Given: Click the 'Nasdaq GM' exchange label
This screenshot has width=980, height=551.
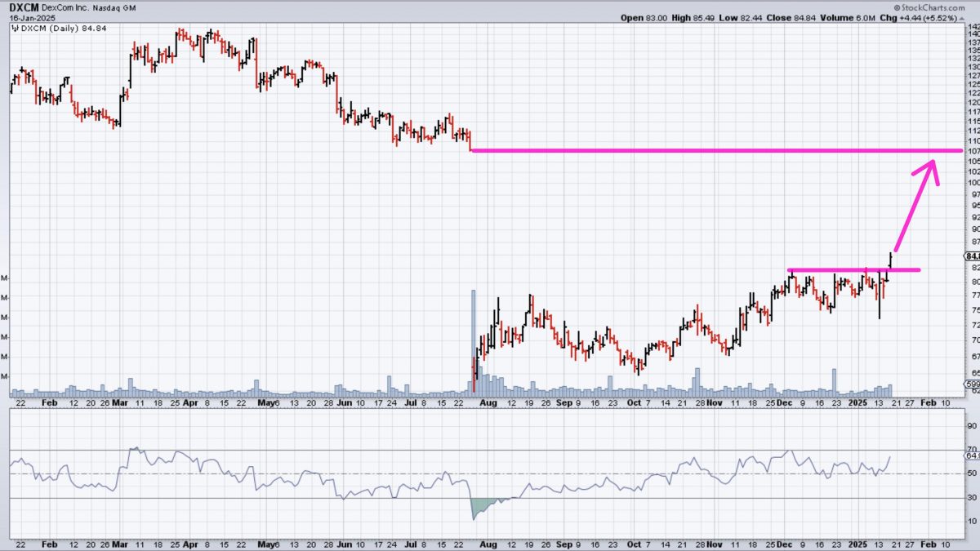Looking at the screenshot, I should point(116,7).
